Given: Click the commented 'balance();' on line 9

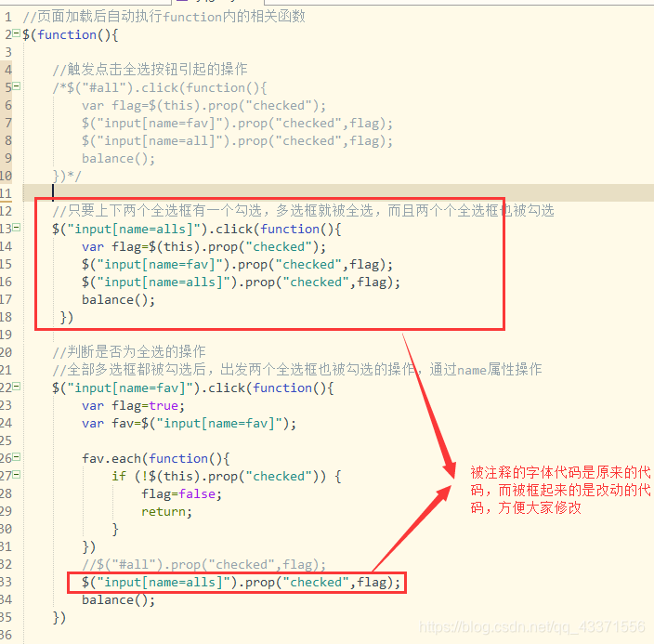Looking at the screenshot, I should pos(119,159).
